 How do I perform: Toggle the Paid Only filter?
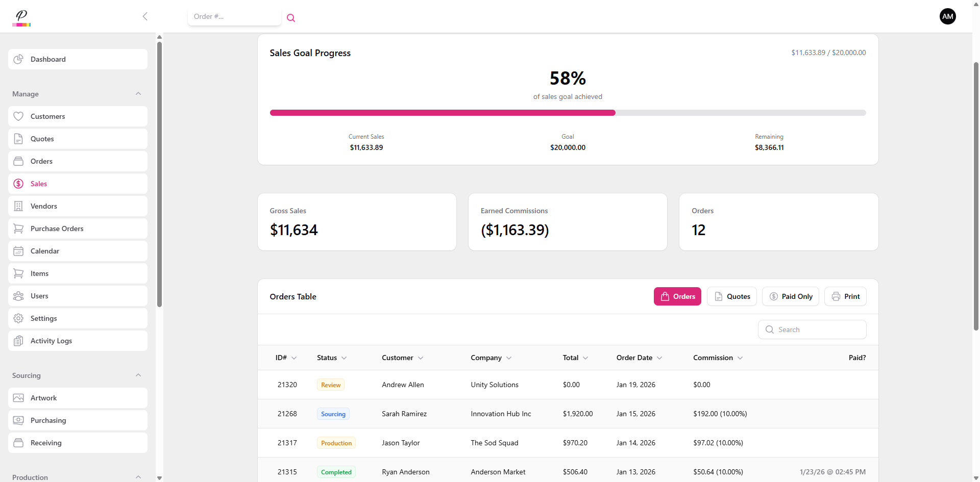[790, 296]
